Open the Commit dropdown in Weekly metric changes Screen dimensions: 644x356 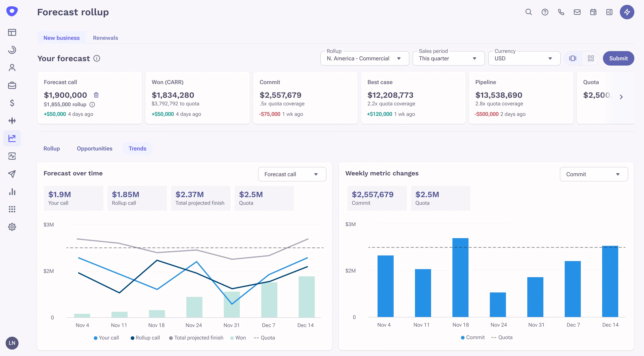coord(594,174)
